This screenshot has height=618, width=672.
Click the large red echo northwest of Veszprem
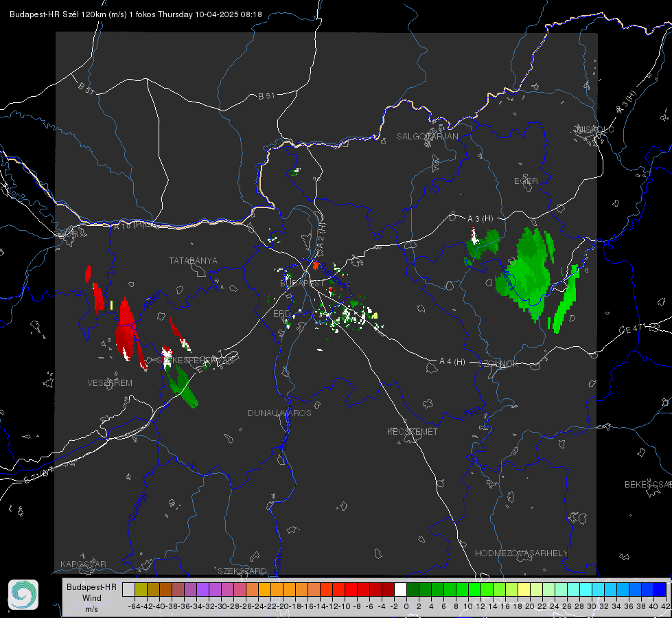coord(126,330)
